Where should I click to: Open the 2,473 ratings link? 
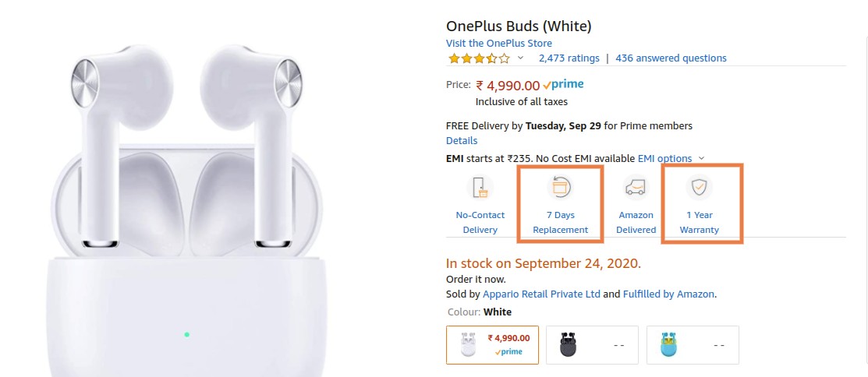[569, 58]
